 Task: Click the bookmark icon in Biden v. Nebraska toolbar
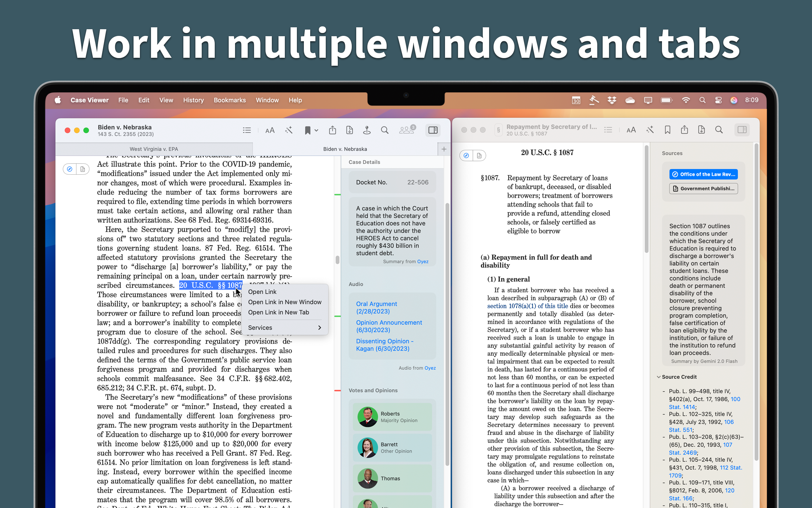(x=307, y=130)
